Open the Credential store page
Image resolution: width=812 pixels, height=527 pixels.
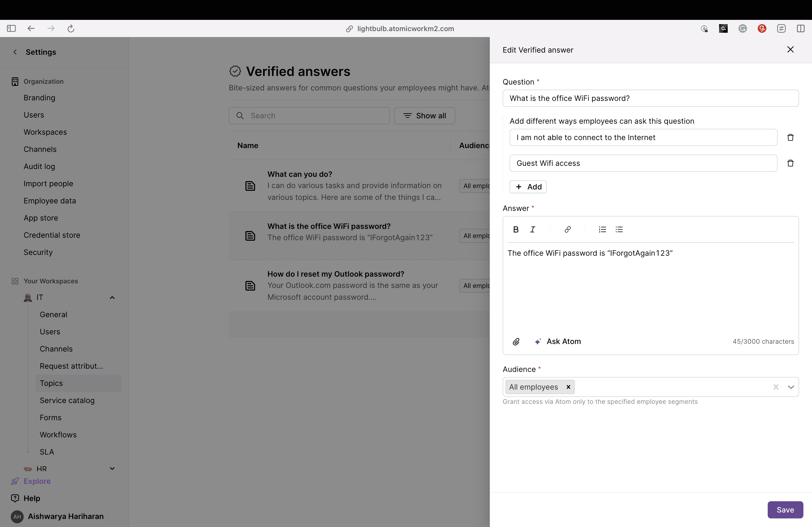click(52, 235)
